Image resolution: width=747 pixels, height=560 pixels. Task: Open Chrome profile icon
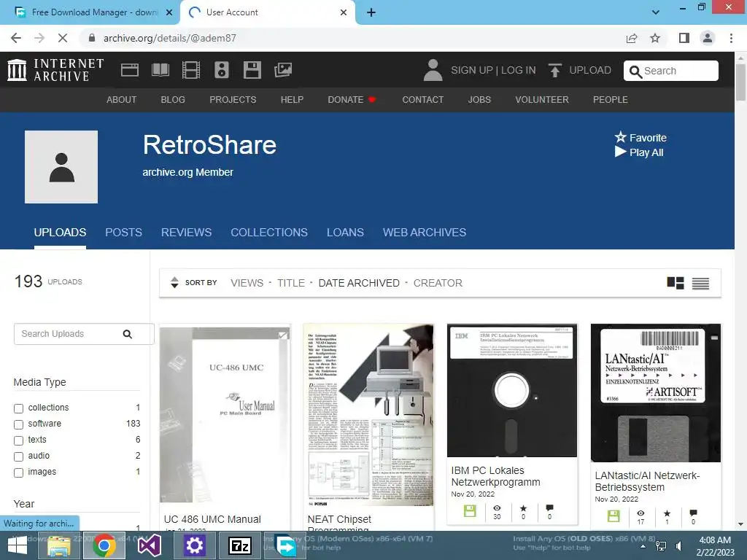(708, 38)
